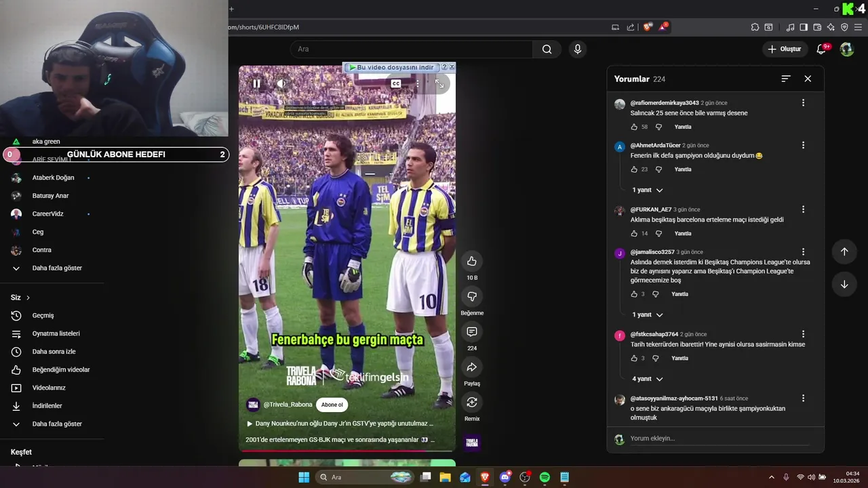Open Brave Wallet toolbar icon

(817, 27)
